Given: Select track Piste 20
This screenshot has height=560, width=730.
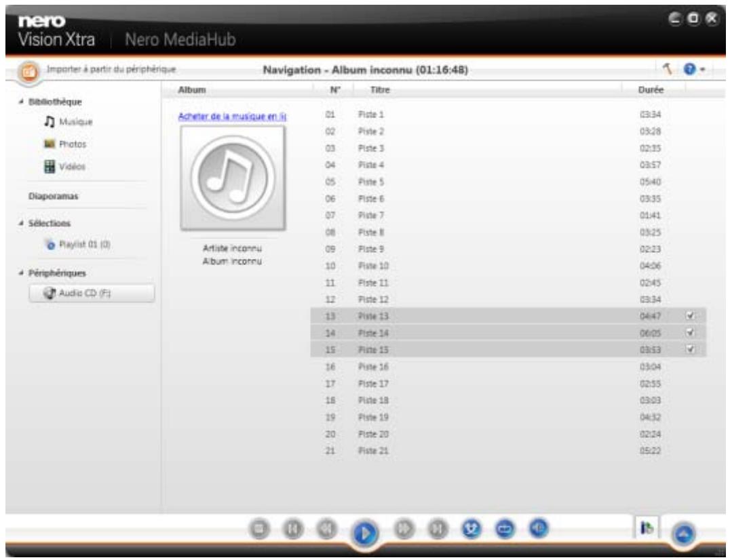Looking at the screenshot, I should 508,434.
